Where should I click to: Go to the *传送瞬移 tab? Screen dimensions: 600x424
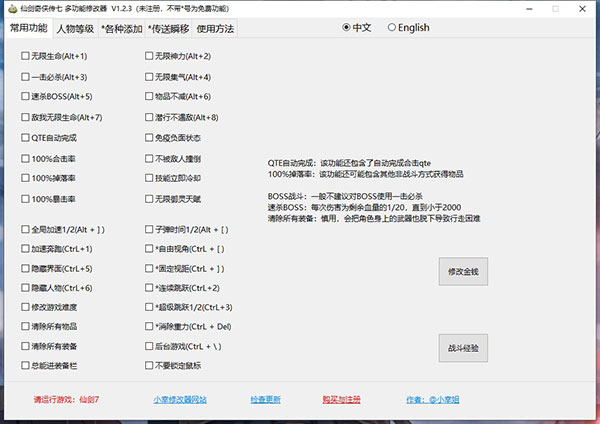(x=169, y=29)
